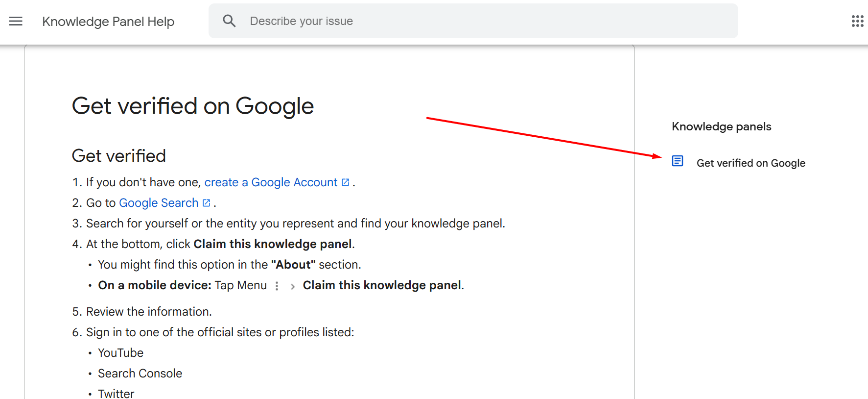Image resolution: width=868 pixels, height=399 pixels.
Task: Click the Knowledge panels heading in sidebar
Action: coord(721,126)
